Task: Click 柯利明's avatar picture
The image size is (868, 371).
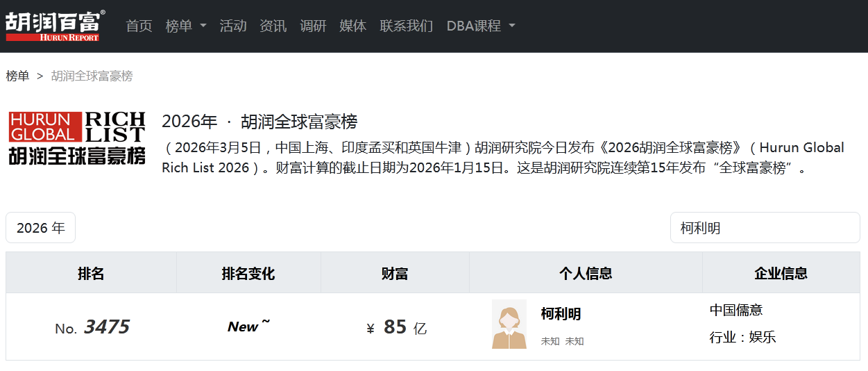Action: (x=509, y=324)
